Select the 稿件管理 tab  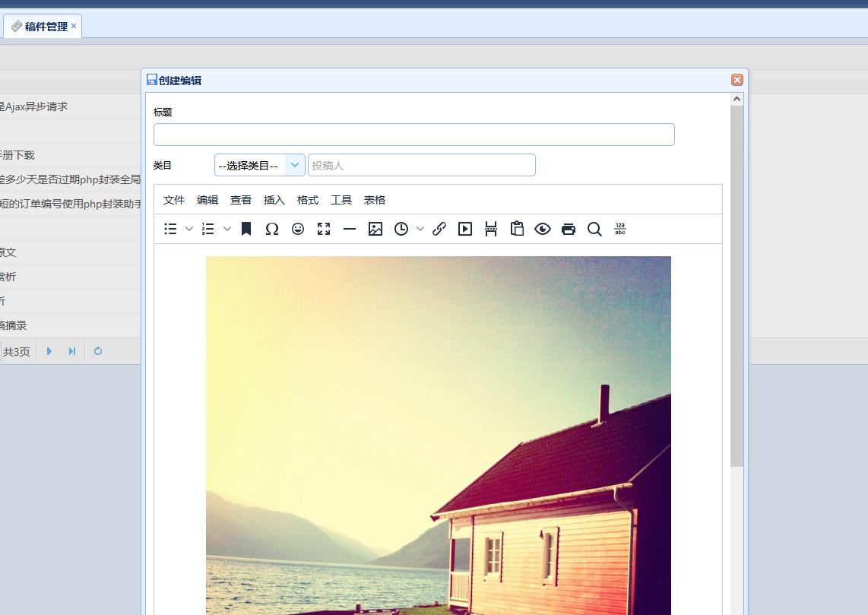(x=43, y=26)
